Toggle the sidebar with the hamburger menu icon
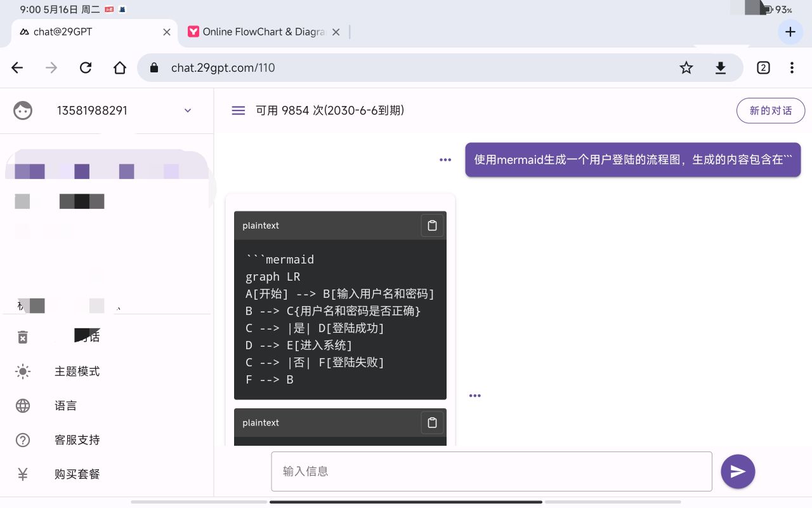 (x=239, y=110)
